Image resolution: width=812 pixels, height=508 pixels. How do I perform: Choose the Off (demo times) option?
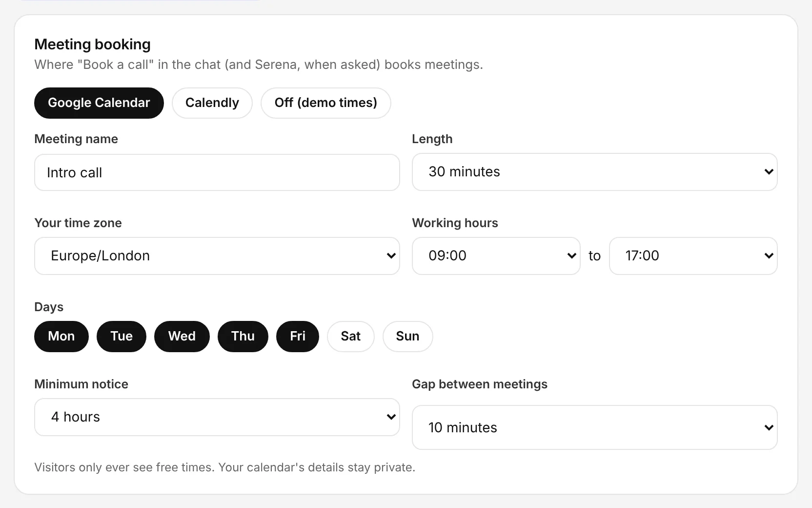[x=326, y=103]
